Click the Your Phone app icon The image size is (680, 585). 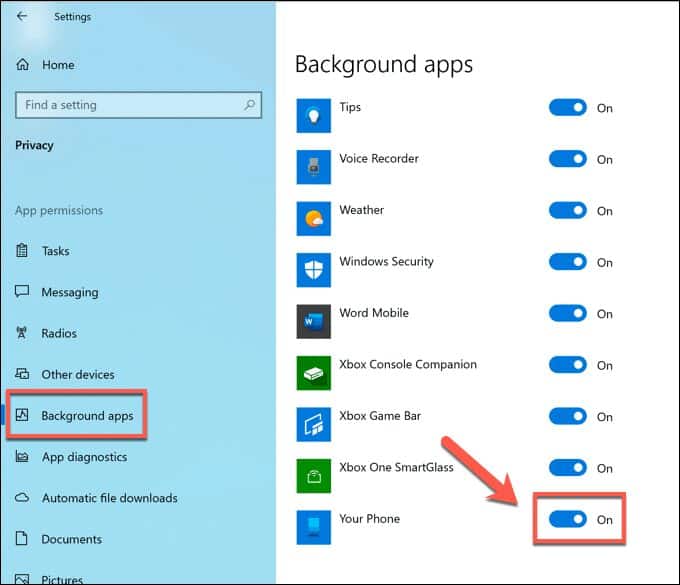(x=314, y=527)
